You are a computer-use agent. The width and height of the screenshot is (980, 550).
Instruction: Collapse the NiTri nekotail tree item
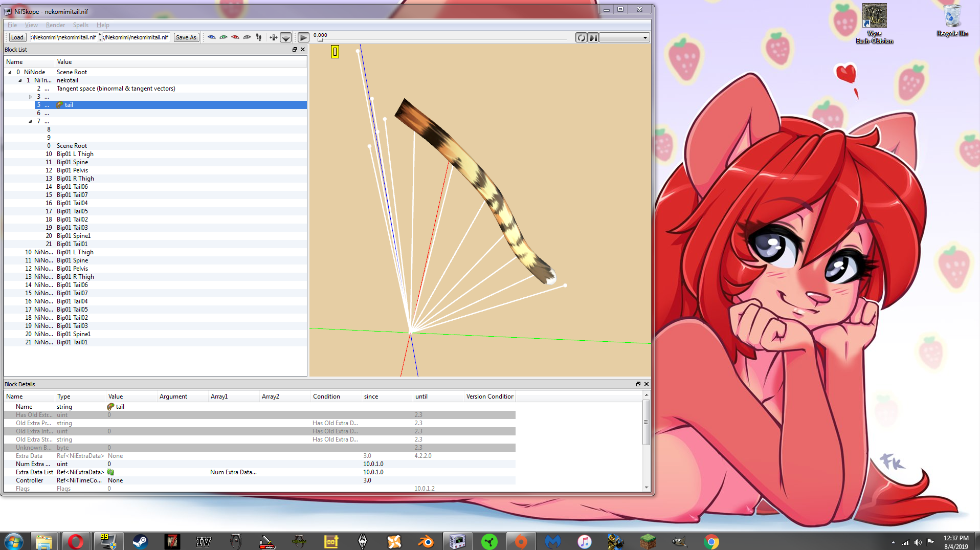pos(20,80)
